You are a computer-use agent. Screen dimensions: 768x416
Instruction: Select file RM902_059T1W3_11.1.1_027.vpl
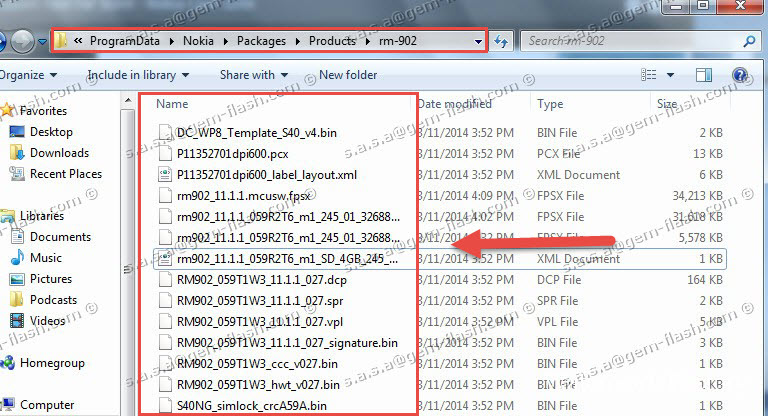coord(260,322)
